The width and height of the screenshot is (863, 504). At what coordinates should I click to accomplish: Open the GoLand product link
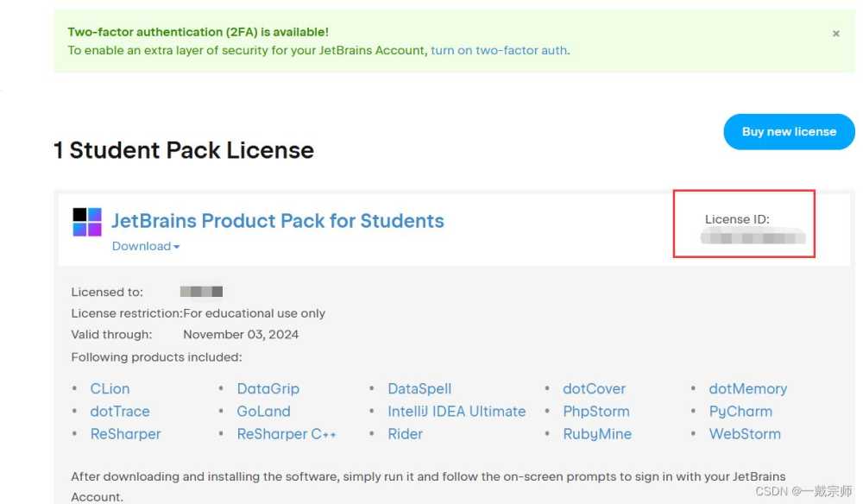pyautogui.click(x=264, y=412)
